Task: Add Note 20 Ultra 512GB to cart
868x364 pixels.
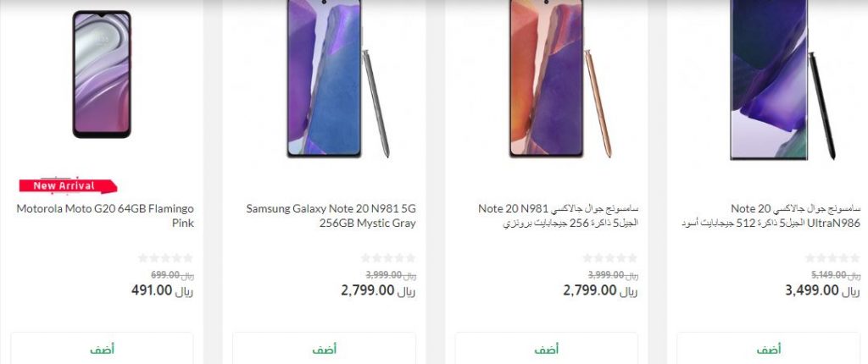Action: pos(768,349)
